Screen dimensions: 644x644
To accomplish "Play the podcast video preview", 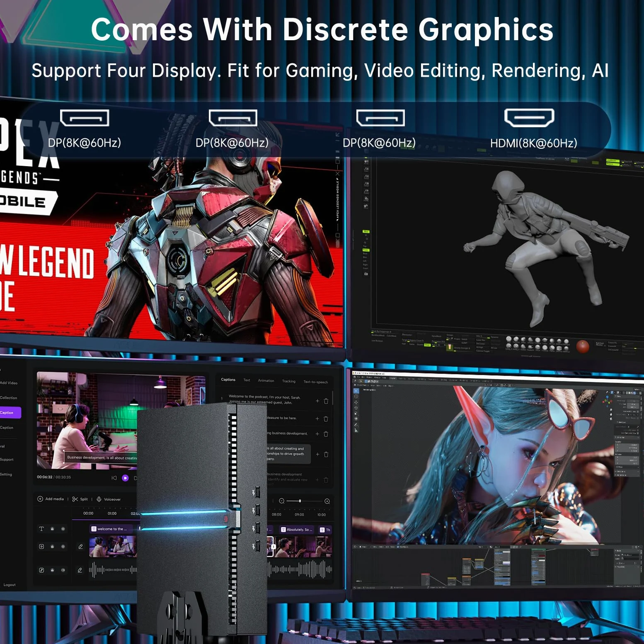I will tap(125, 478).
